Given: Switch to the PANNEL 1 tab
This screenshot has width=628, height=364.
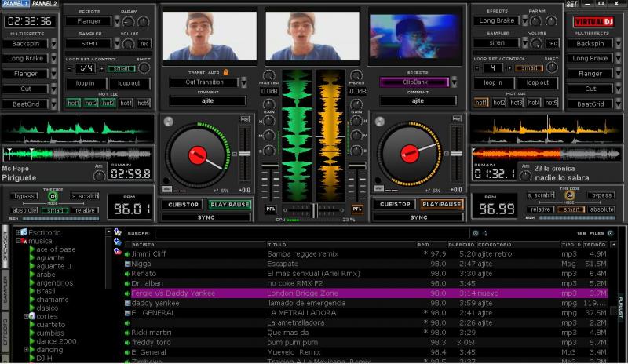Looking at the screenshot, I should pyautogui.click(x=15, y=4).
